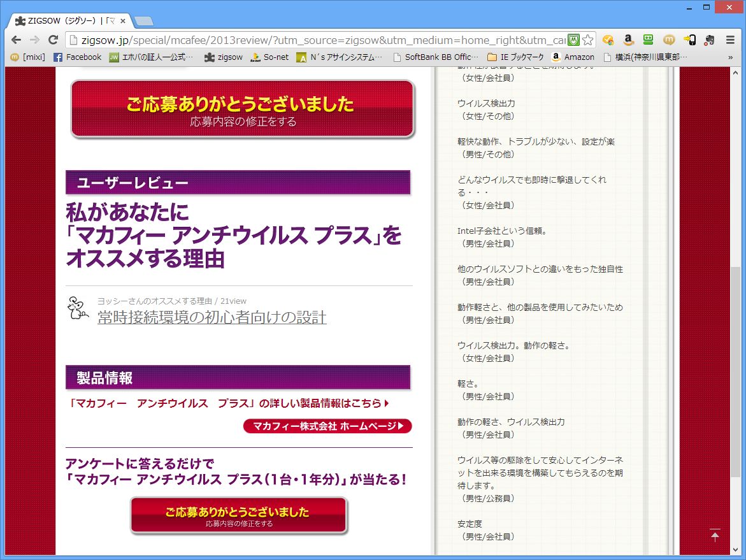Viewport: 746px width, 560px height.
Task: Click the yellow arrow to phone extension icon
Action: tap(689, 40)
